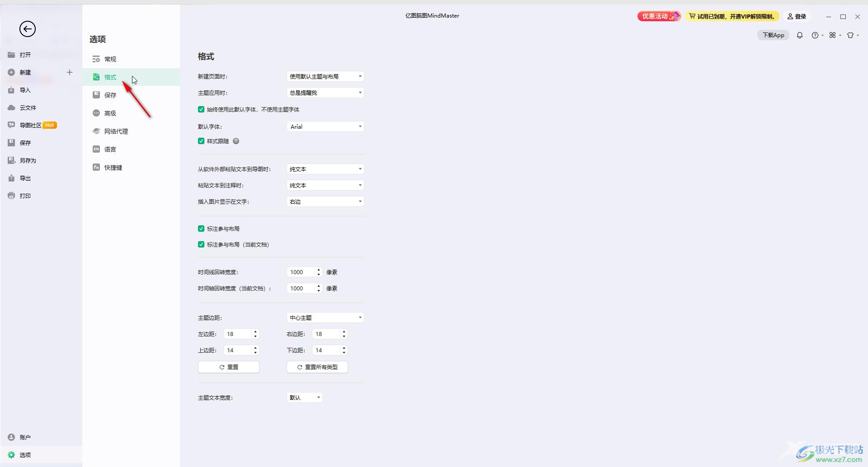This screenshot has width=868, height=467.
Task: Open the apps grid icon in top bar
Action: click(x=833, y=35)
